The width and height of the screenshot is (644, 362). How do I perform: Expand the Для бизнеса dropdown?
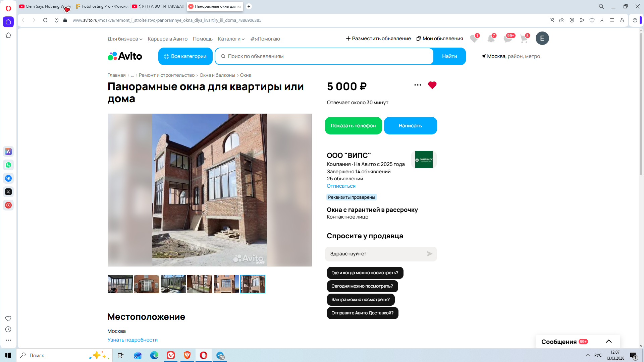125,39
